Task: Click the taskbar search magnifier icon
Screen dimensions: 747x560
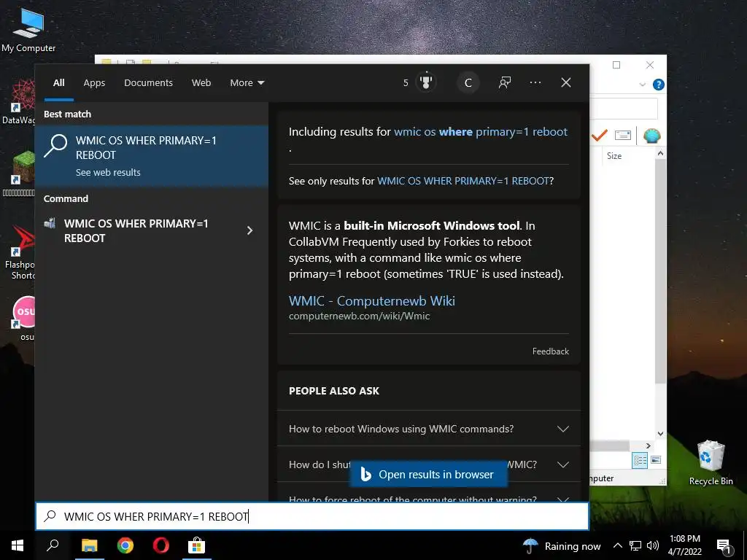Action: 53,545
